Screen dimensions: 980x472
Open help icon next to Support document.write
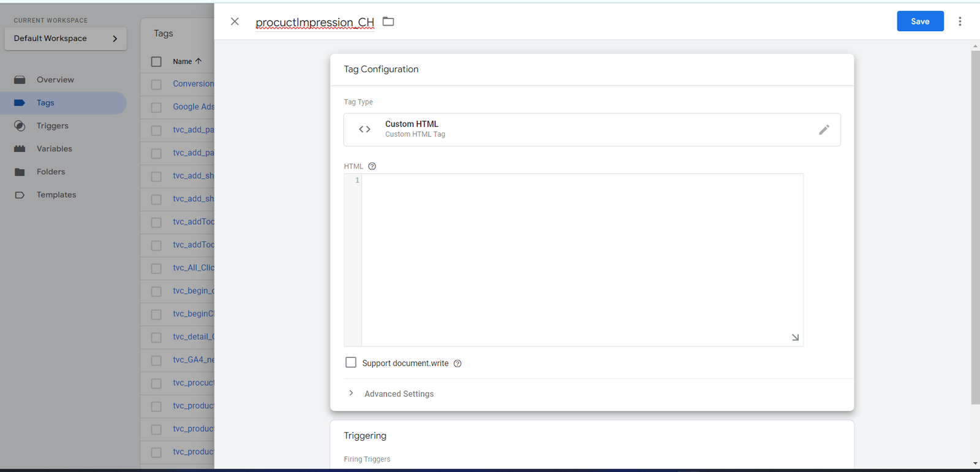pyautogui.click(x=458, y=364)
